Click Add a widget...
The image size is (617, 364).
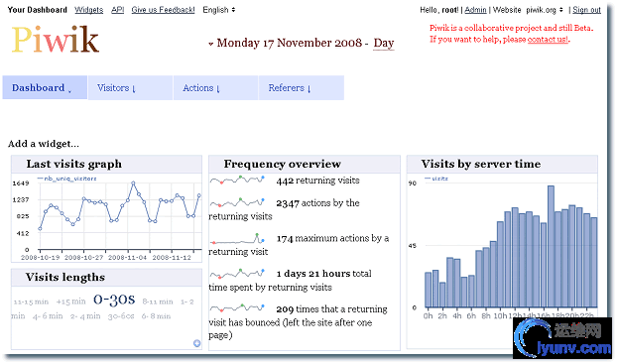pyautogui.click(x=44, y=144)
